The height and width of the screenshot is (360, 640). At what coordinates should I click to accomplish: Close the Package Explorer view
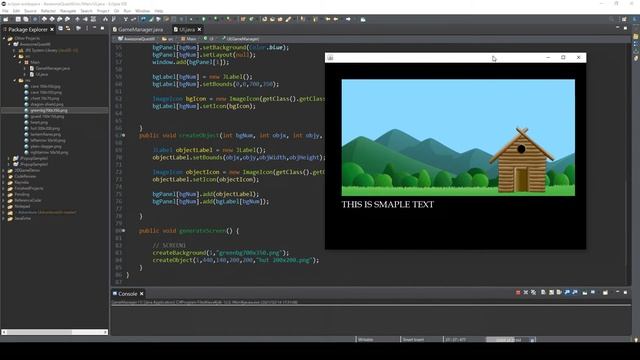pos(52,29)
